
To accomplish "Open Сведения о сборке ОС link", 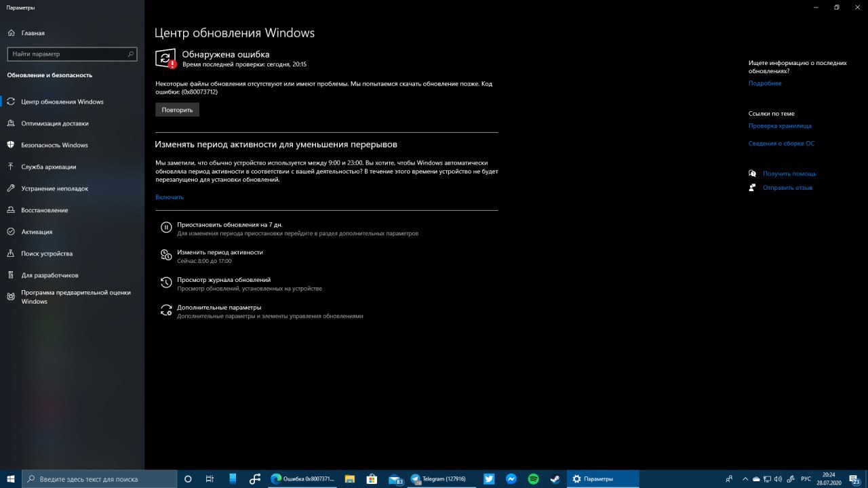I will pos(781,144).
